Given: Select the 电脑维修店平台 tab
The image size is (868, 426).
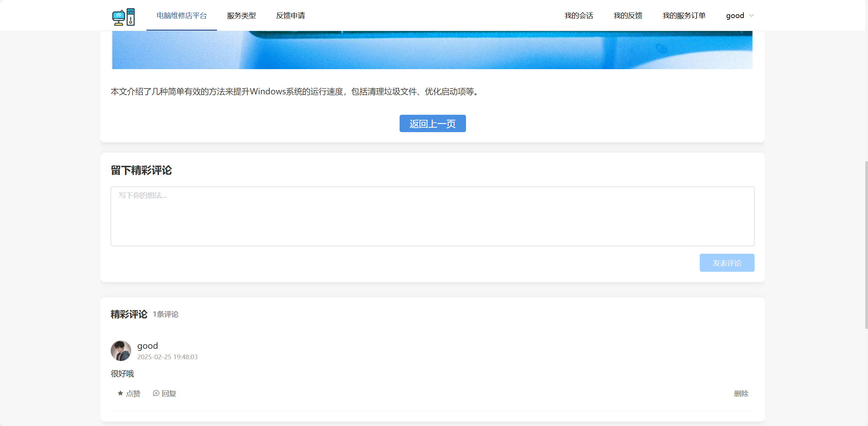Looking at the screenshot, I should 182,15.
